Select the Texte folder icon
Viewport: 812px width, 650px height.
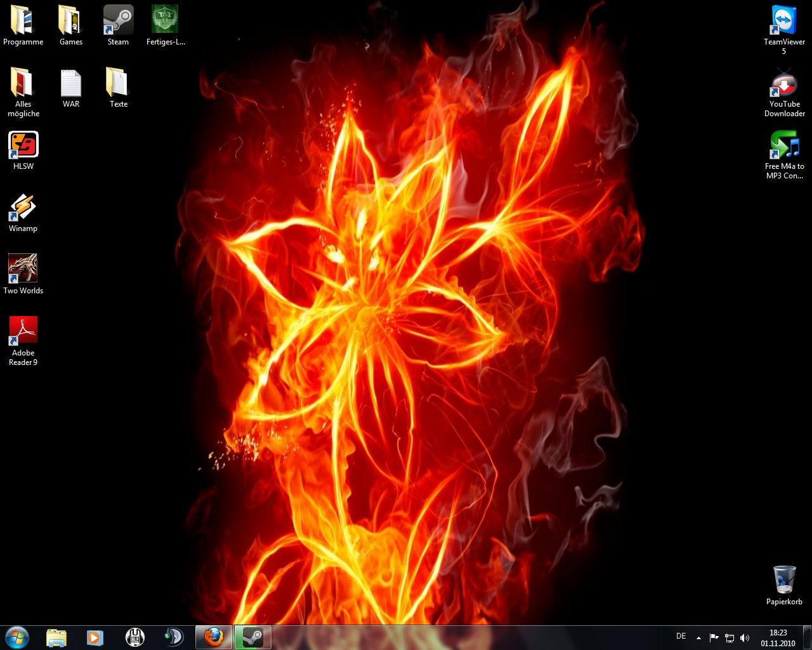tap(118, 88)
